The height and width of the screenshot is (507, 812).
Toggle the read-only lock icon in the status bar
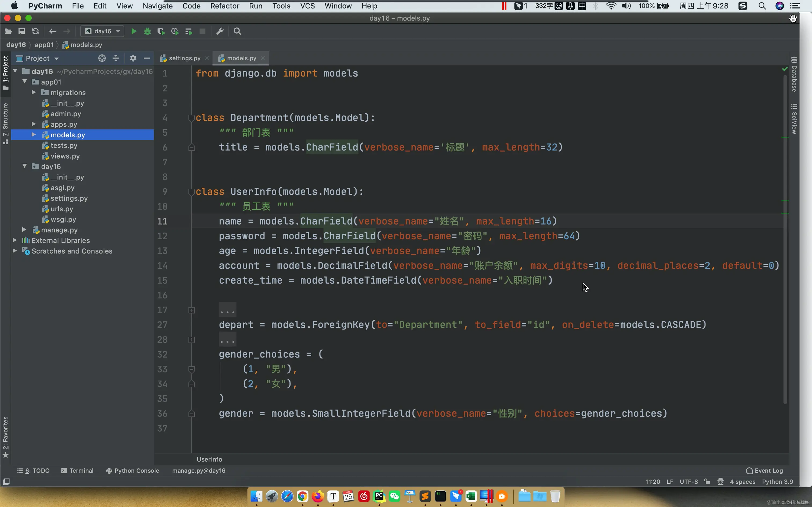point(707,482)
